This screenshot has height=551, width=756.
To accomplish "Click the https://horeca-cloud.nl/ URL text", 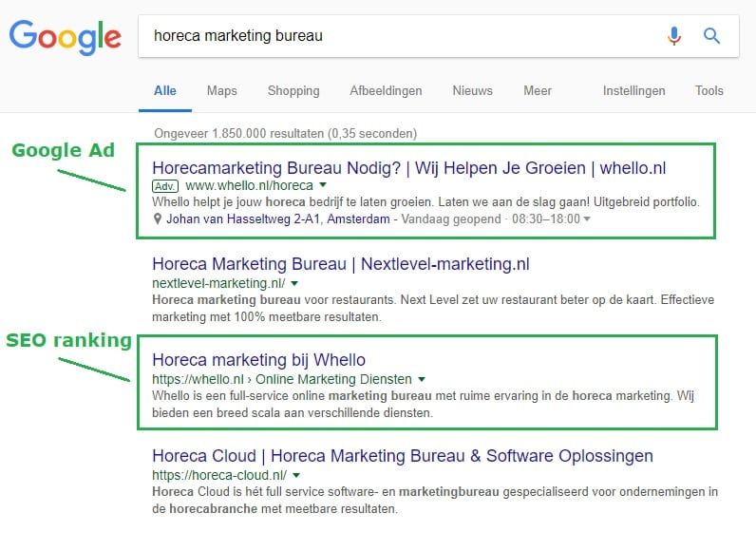I will [219, 475].
